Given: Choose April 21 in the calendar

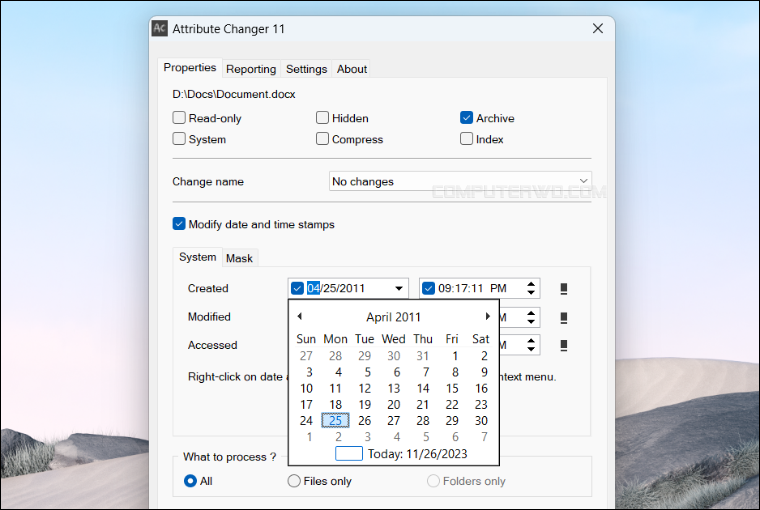Looking at the screenshot, I should pyautogui.click(x=423, y=404).
